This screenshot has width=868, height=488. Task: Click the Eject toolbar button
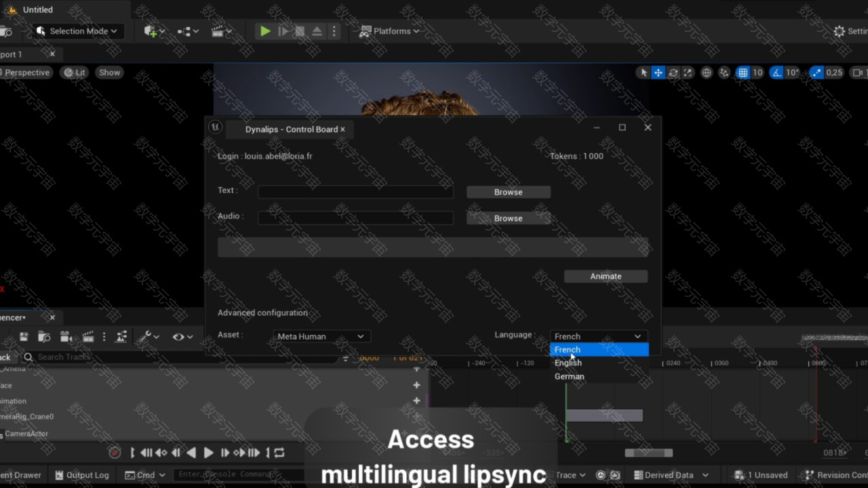(x=317, y=31)
